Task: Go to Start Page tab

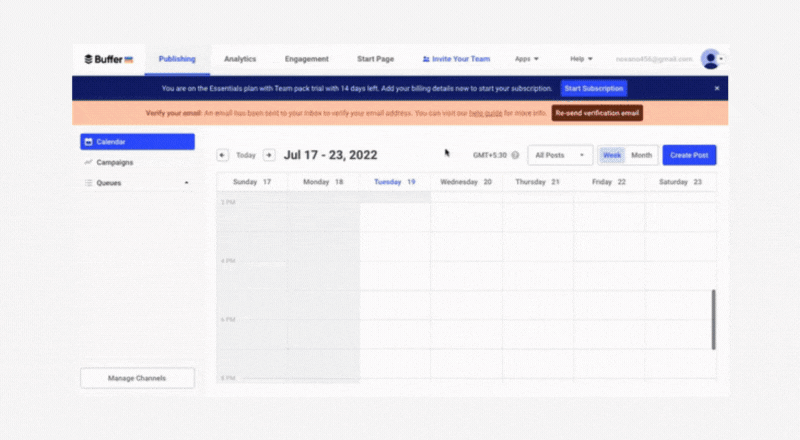Action: pos(376,59)
